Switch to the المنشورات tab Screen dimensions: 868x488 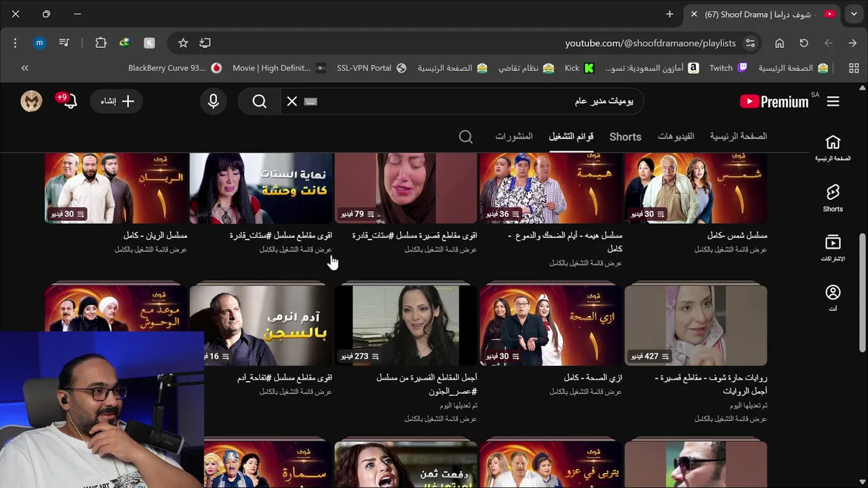point(514,136)
